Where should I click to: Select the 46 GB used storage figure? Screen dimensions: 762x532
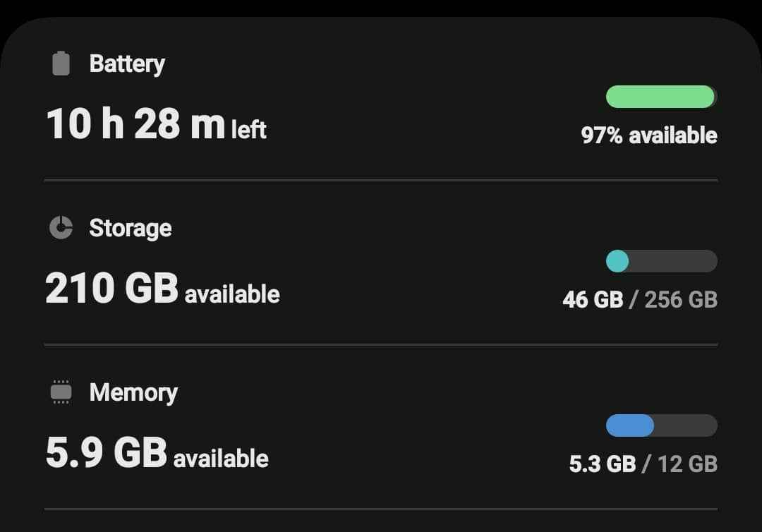pos(593,300)
